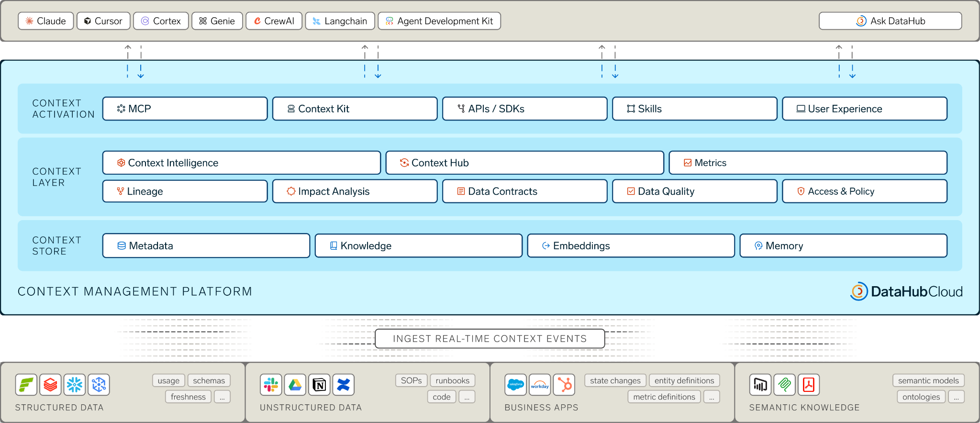Select the usage tag
The height and width of the screenshot is (423, 980).
point(169,380)
